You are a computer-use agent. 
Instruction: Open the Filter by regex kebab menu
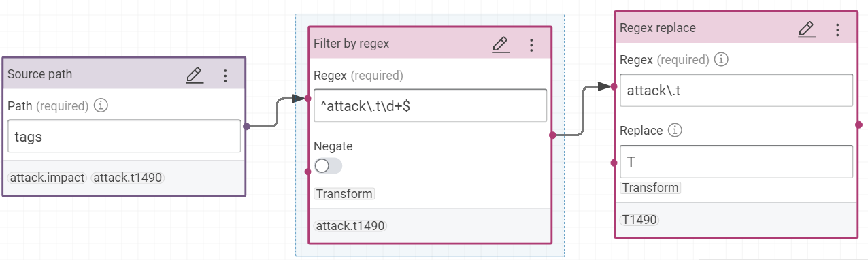point(531,45)
